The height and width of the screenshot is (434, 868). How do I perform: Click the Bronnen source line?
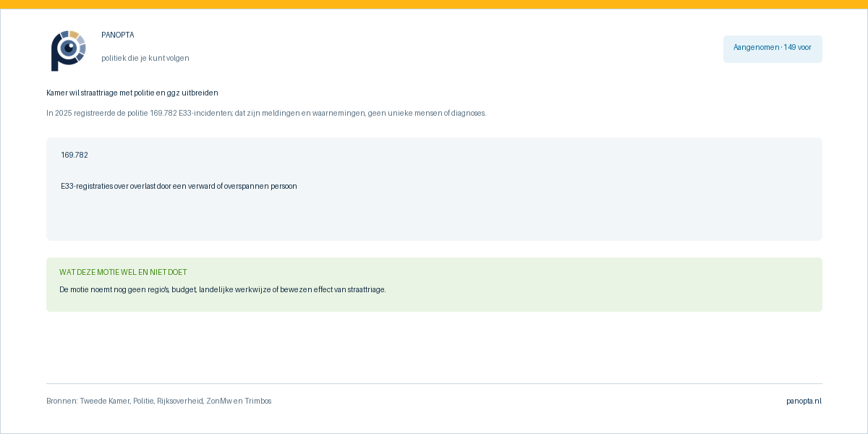tap(159, 401)
